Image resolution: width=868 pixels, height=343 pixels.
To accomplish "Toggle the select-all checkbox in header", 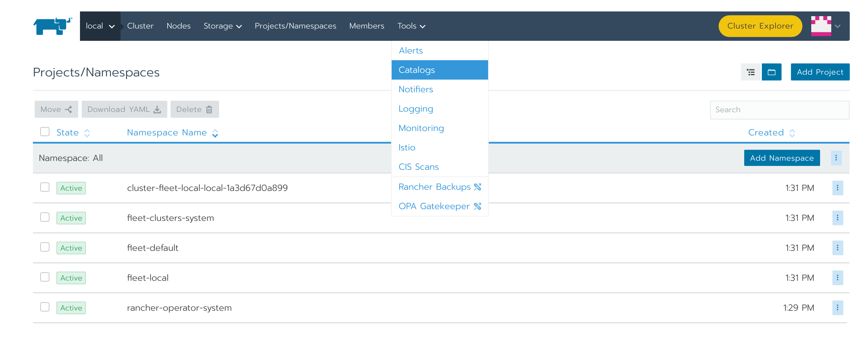I will (x=45, y=132).
